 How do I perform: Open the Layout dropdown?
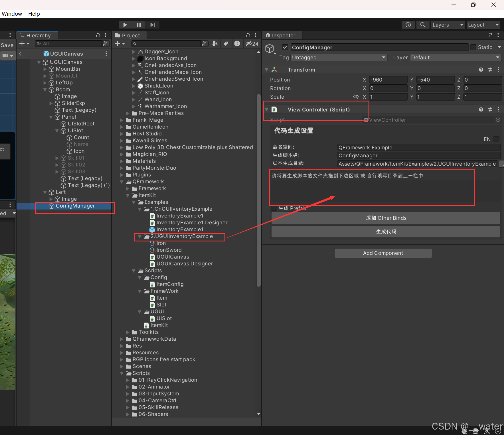(483, 25)
